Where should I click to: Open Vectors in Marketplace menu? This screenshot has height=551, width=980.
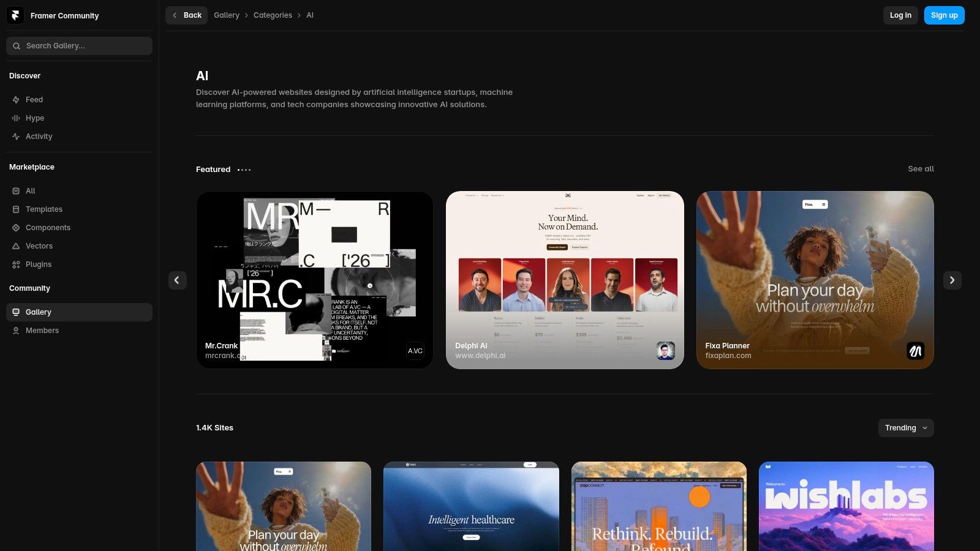(79, 246)
